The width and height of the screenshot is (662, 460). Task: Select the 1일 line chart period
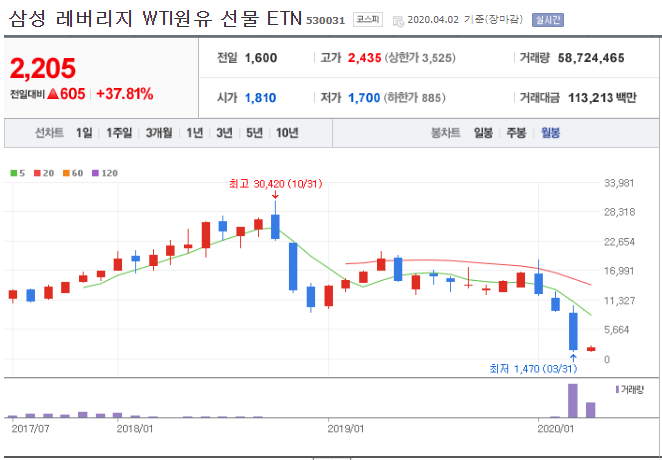point(84,133)
